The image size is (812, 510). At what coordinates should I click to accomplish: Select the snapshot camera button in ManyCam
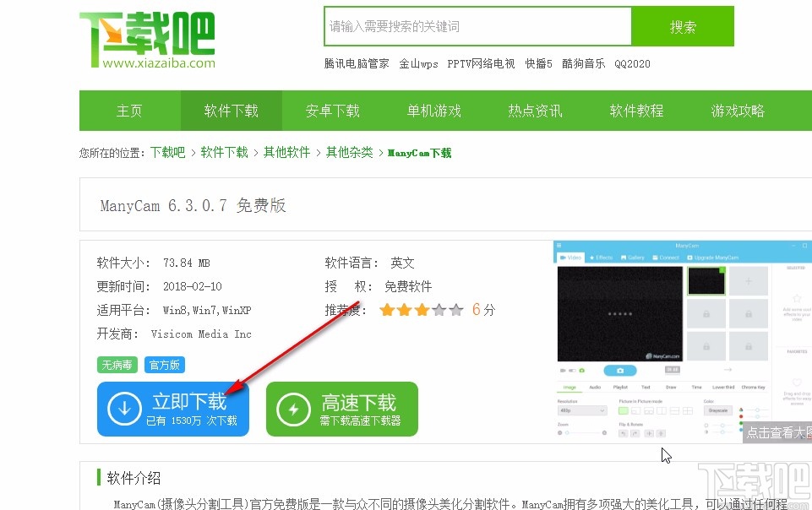click(x=620, y=371)
